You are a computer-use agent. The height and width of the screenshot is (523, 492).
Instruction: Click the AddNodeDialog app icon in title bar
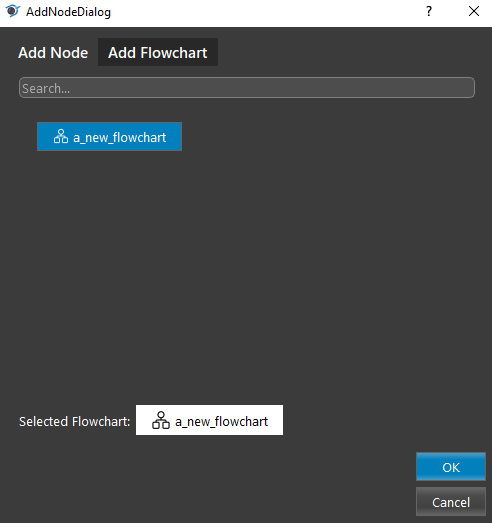point(13,11)
